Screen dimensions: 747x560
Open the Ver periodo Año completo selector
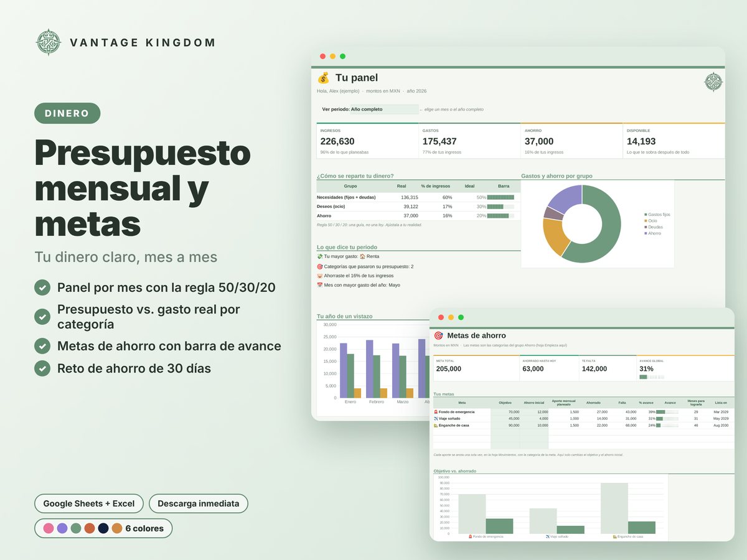[x=384, y=110]
